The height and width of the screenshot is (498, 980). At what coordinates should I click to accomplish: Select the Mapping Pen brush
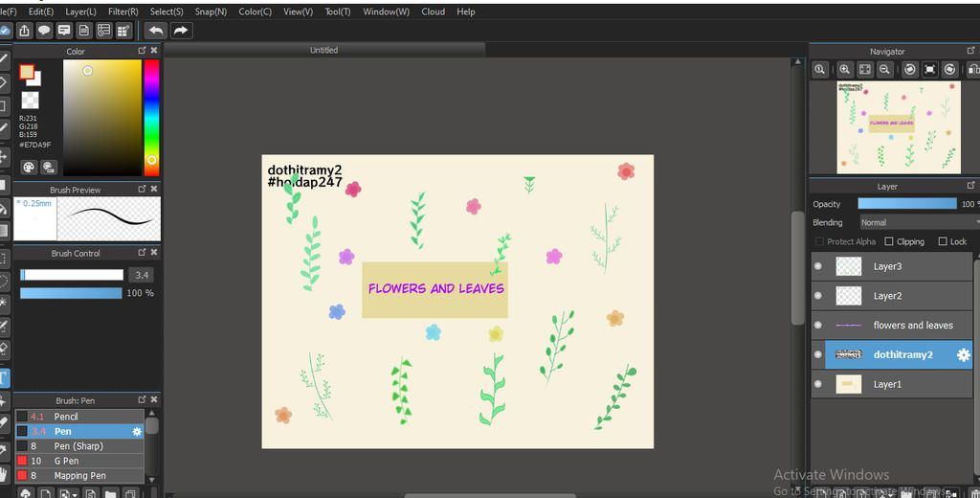[79, 475]
